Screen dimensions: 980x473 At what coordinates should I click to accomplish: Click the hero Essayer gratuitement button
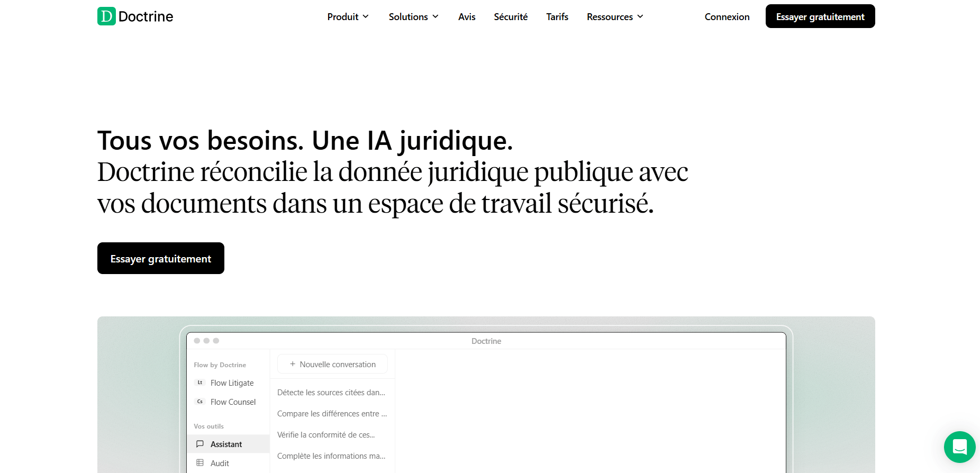coord(161,258)
